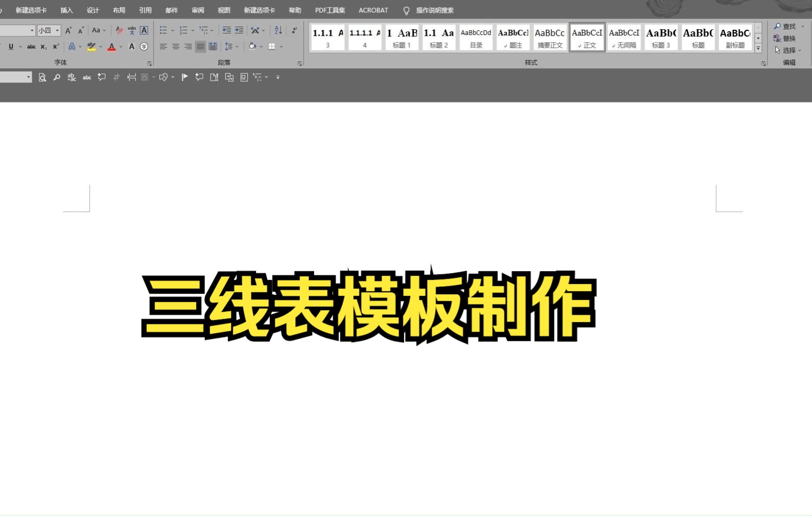Click the 选择 select button
This screenshot has width=812, height=516.
(x=788, y=50)
